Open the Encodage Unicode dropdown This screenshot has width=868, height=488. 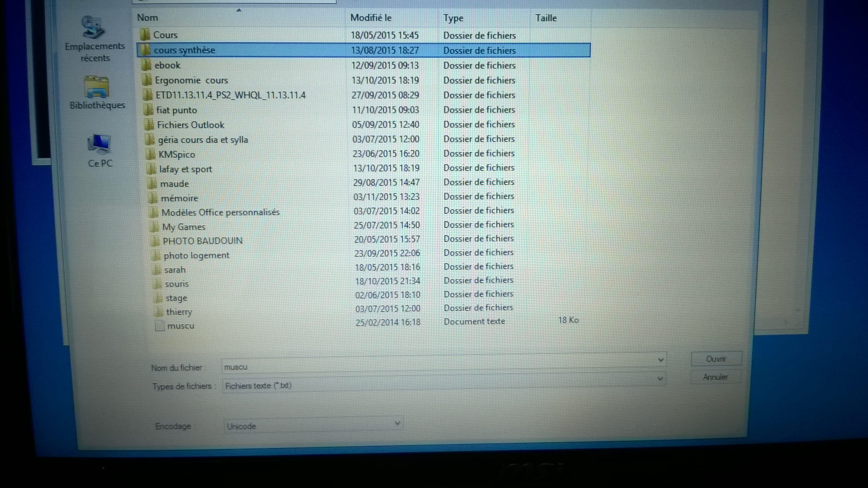point(313,425)
